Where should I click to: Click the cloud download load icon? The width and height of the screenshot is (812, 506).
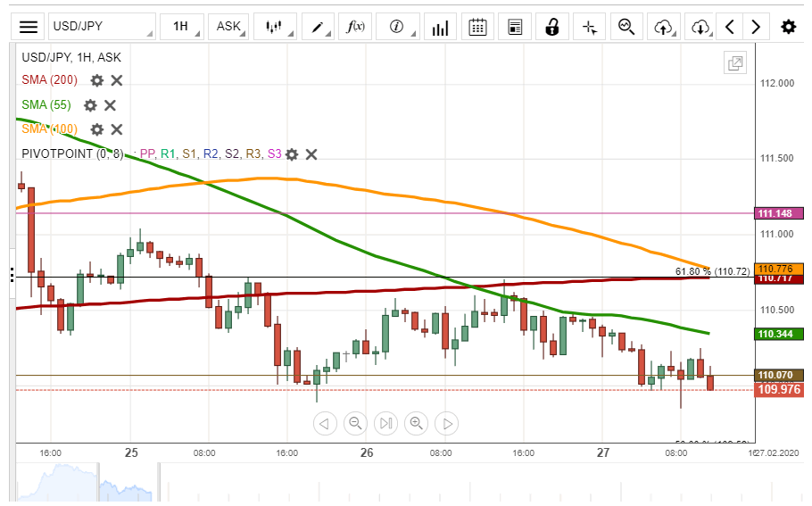click(x=700, y=27)
